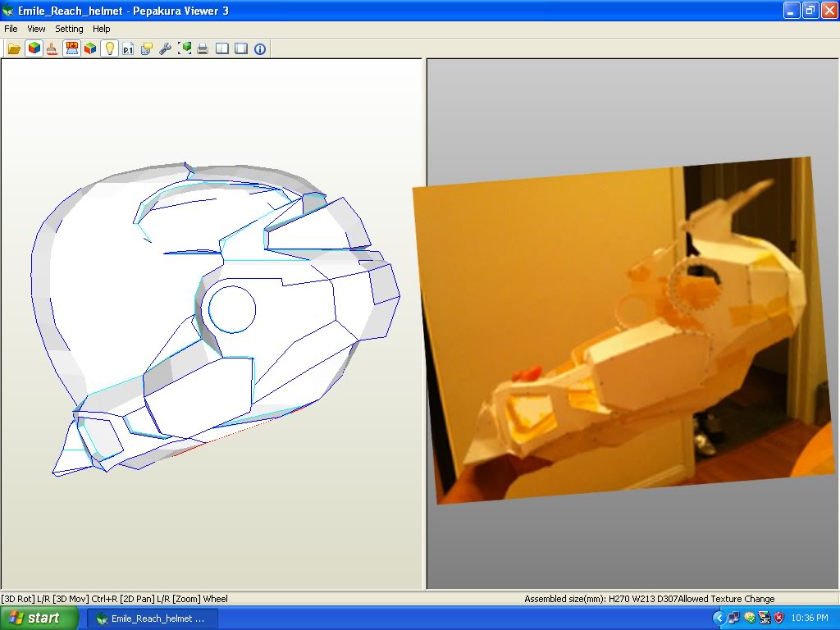
Task: Toggle the textured 3D cube icon
Action: pos(34,48)
